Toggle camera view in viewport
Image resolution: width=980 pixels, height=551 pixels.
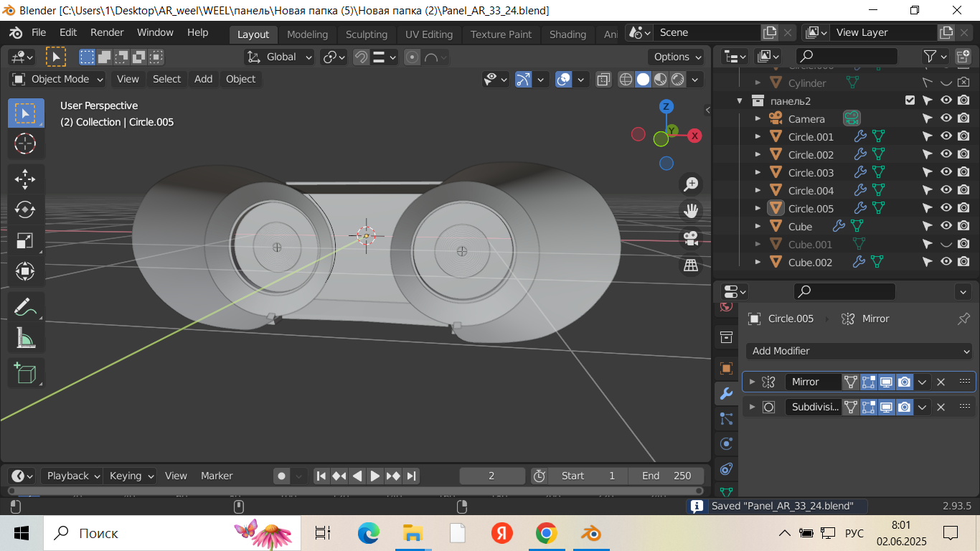tap(691, 238)
